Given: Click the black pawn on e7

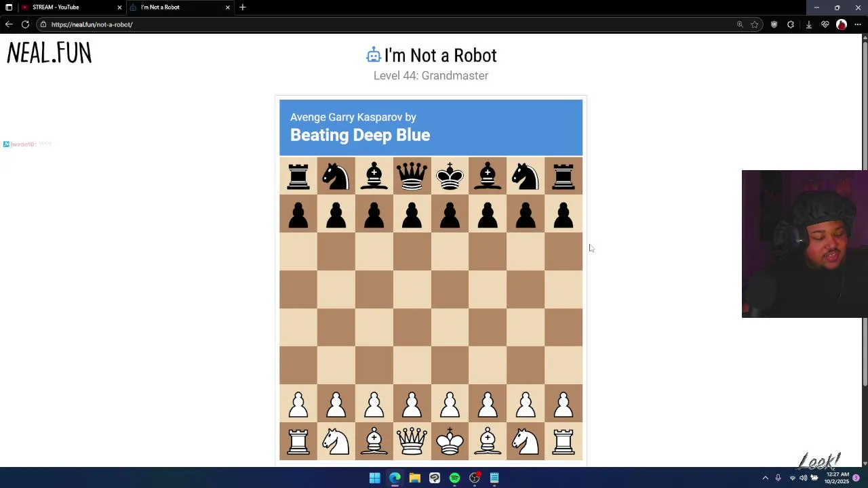Looking at the screenshot, I should [450, 214].
